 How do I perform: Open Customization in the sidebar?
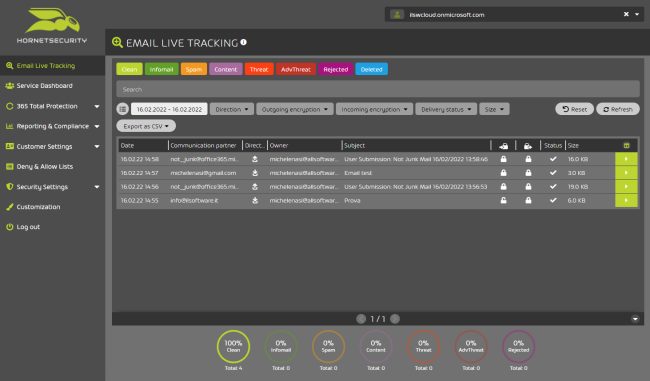[52, 207]
